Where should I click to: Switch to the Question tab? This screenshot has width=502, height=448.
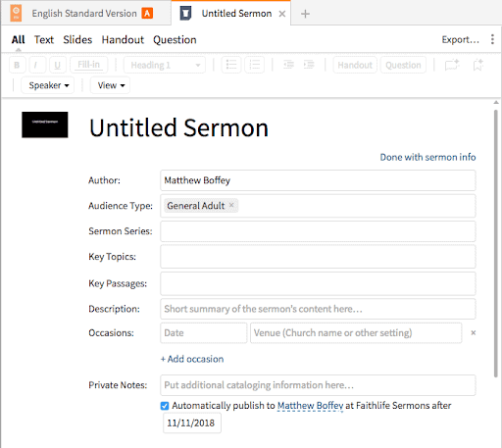[175, 40]
